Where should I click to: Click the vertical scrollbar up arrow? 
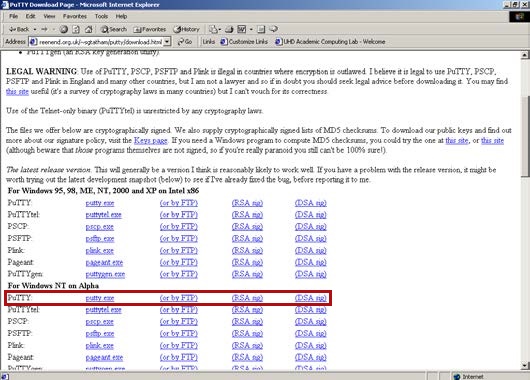coord(525,55)
